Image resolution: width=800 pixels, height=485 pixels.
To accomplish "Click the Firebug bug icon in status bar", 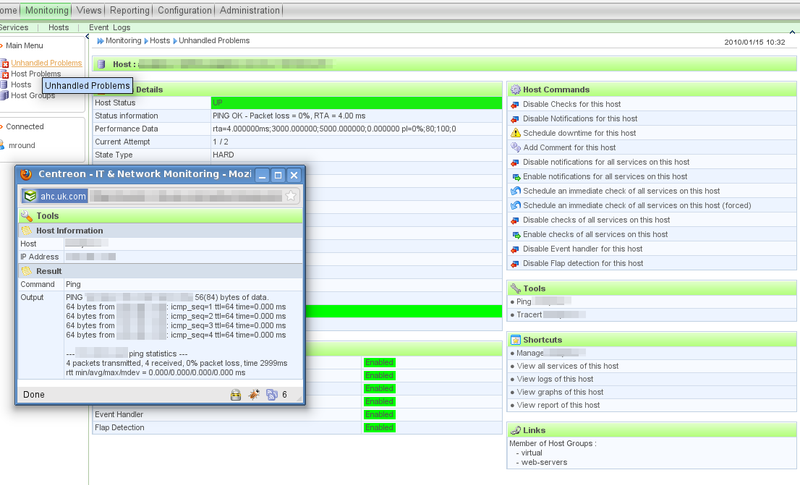I will coord(254,395).
